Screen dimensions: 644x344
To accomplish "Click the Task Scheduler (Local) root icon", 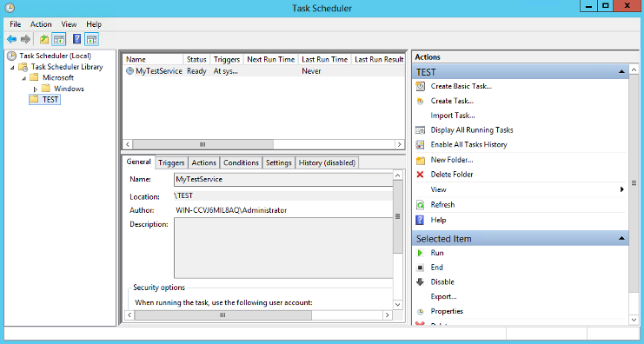I will click(12, 56).
